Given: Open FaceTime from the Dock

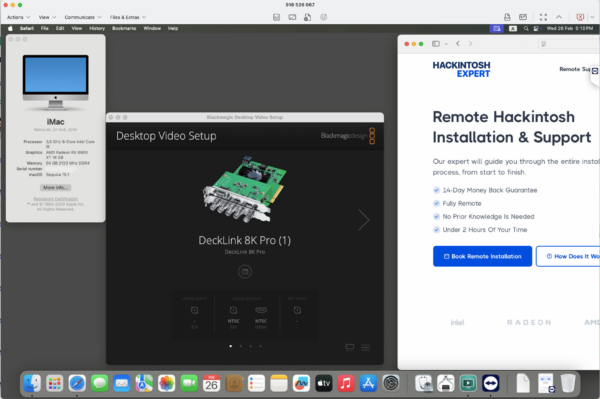Looking at the screenshot, I should tap(189, 383).
